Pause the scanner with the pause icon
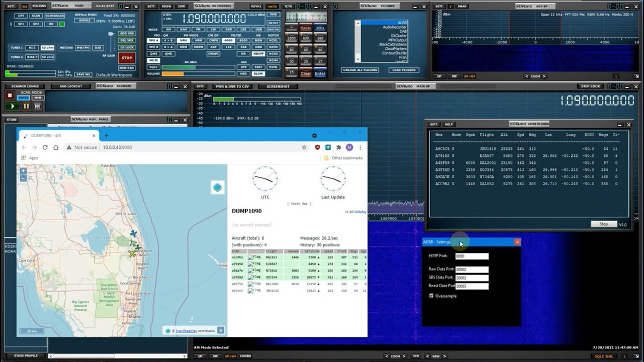Viewport: 644px width, 362px height. click(26, 106)
